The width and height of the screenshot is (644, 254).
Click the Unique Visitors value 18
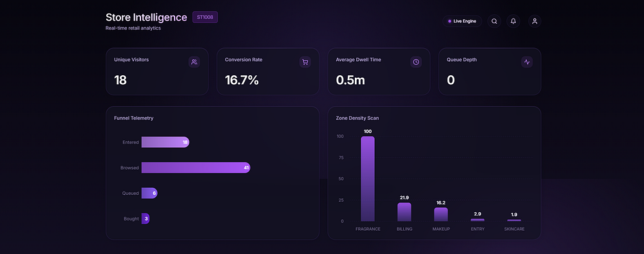[120, 80]
